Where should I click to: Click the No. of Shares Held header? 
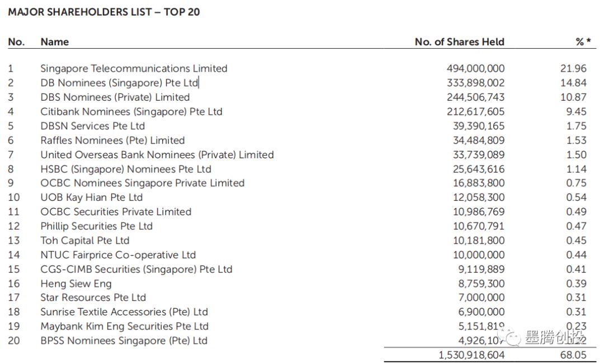[459, 42]
